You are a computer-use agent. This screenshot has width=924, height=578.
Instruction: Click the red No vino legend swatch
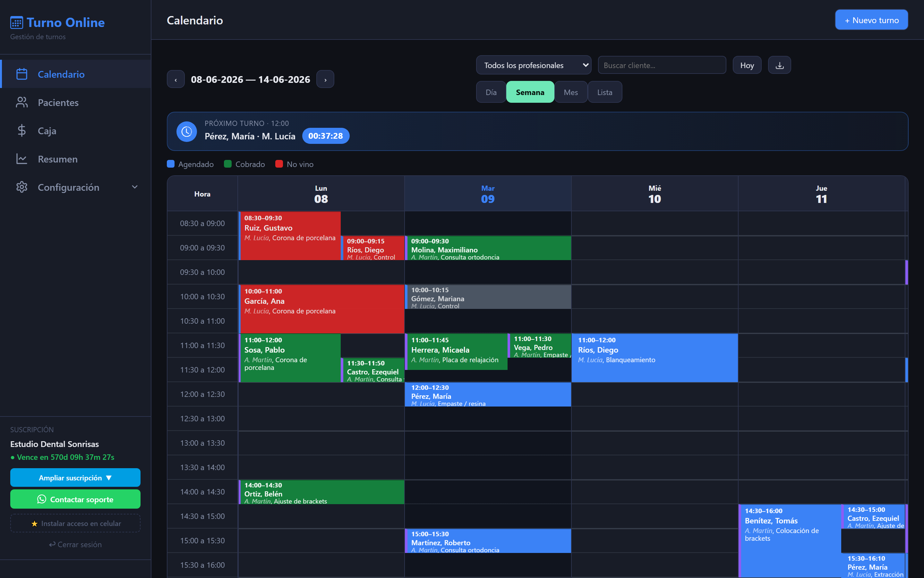coord(279,164)
